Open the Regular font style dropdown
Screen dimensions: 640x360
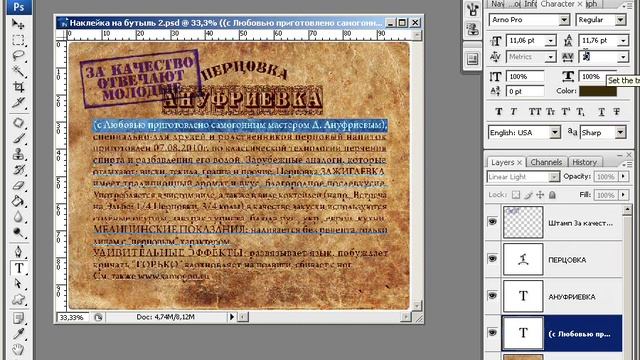pyautogui.click(x=620, y=19)
